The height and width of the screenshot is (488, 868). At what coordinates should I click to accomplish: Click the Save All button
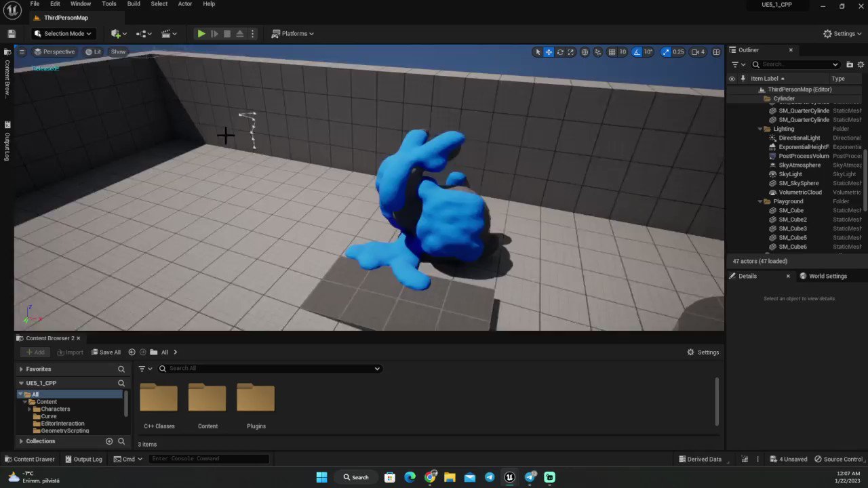[105, 352]
